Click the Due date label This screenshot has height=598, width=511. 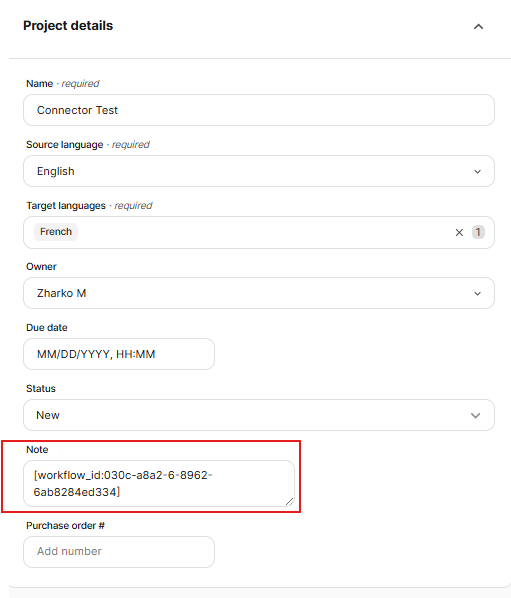47,328
